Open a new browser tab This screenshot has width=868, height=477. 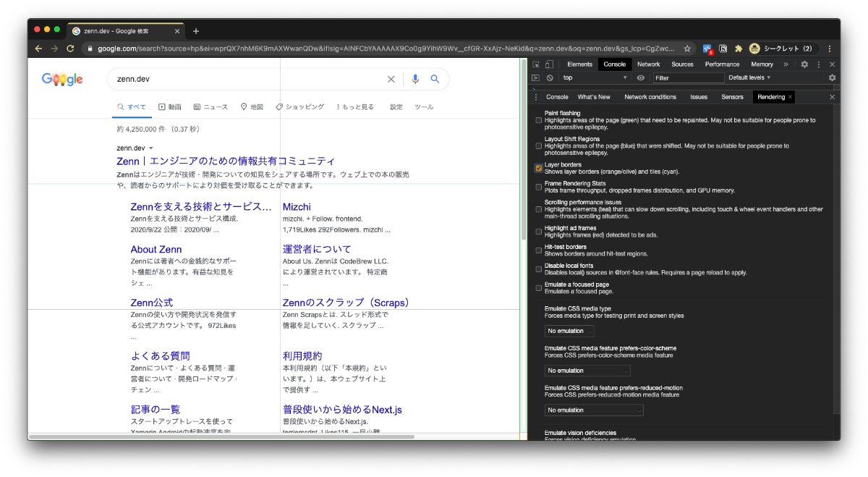(x=196, y=31)
